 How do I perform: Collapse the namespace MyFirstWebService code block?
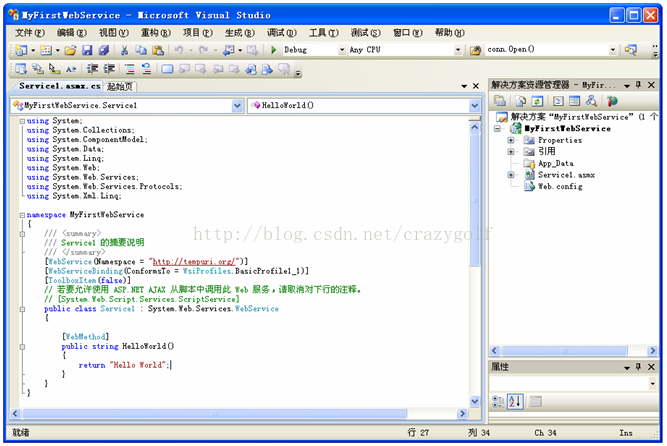point(22,215)
